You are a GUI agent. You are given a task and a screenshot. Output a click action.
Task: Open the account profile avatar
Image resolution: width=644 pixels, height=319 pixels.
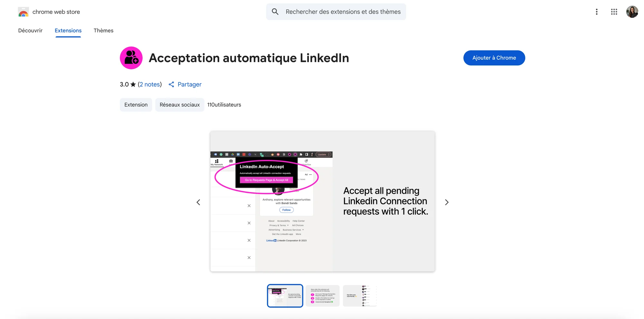[632, 12]
